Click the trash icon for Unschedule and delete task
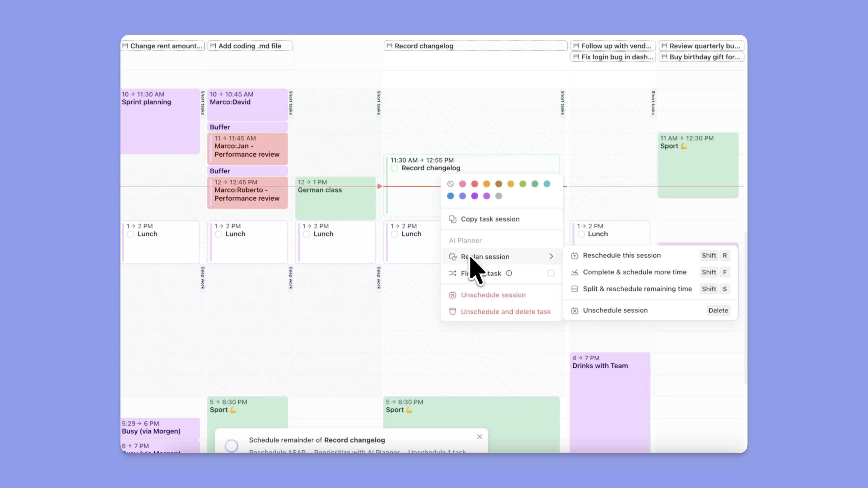The image size is (868, 488). (x=452, y=312)
